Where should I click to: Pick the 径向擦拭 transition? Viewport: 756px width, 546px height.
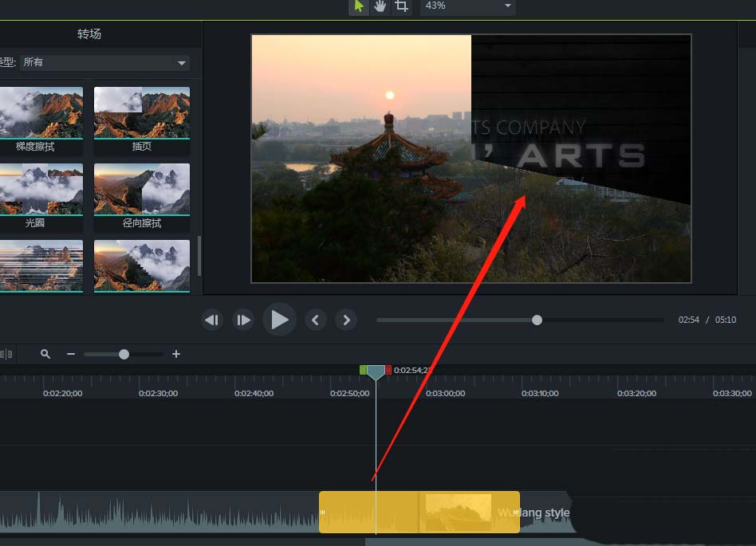[142, 189]
